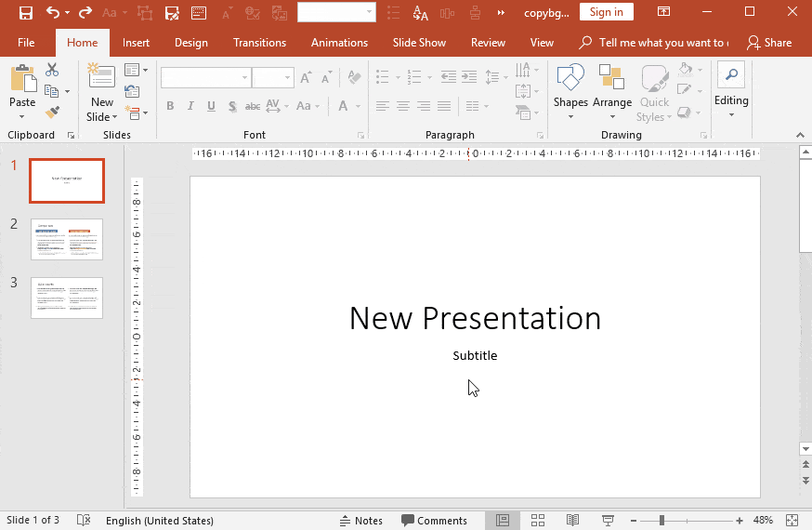Open the font name dropdown
The height and width of the screenshot is (530, 812).
(x=244, y=78)
